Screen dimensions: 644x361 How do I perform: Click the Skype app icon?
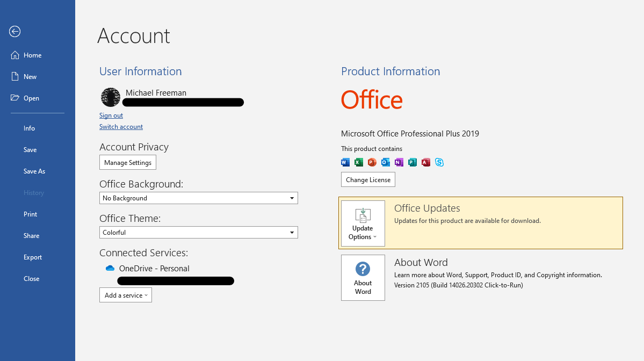click(x=439, y=162)
